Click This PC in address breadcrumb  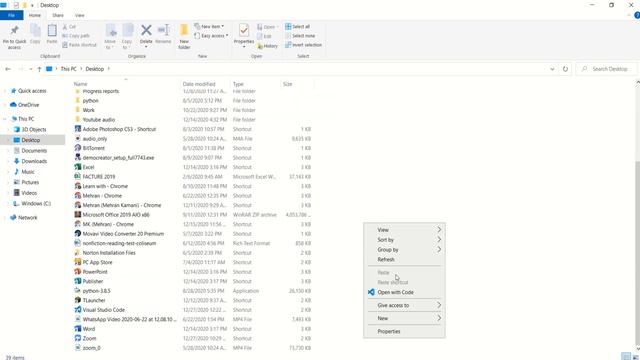click(69, 69)
